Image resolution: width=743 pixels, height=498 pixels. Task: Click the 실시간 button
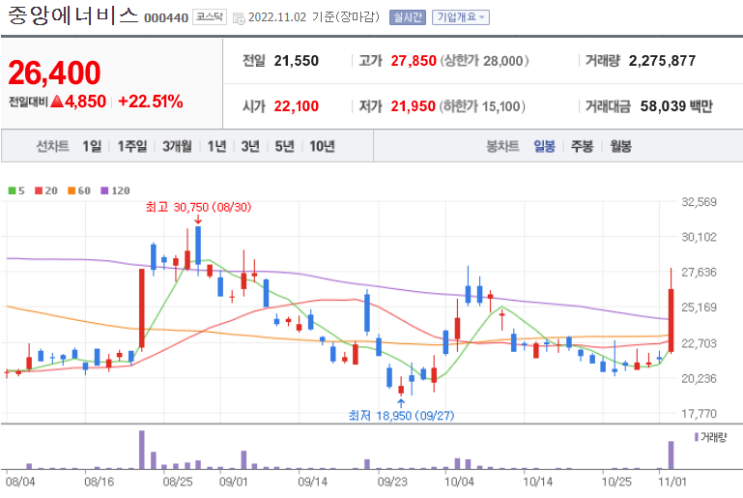[408, 18]
